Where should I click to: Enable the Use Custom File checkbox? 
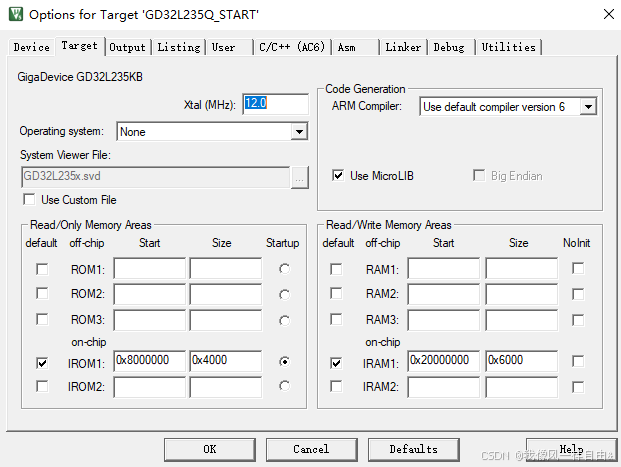tap(29, 199)
